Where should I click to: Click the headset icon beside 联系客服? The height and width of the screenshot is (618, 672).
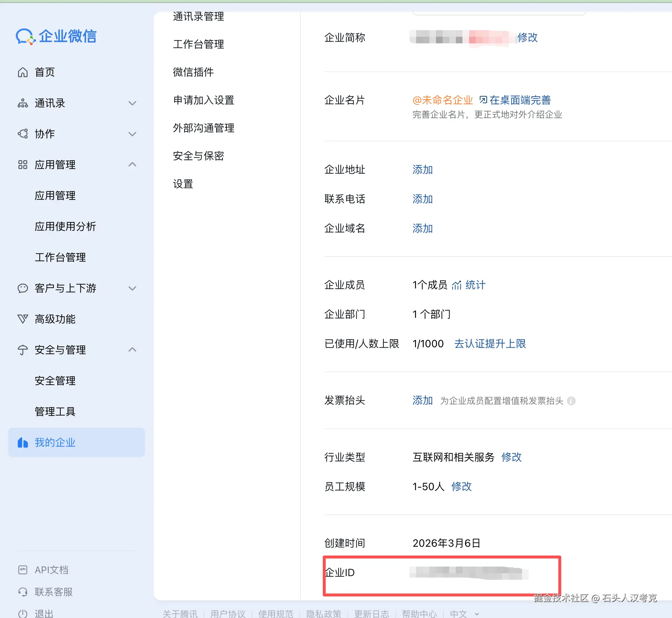click(x=23, y=592)
